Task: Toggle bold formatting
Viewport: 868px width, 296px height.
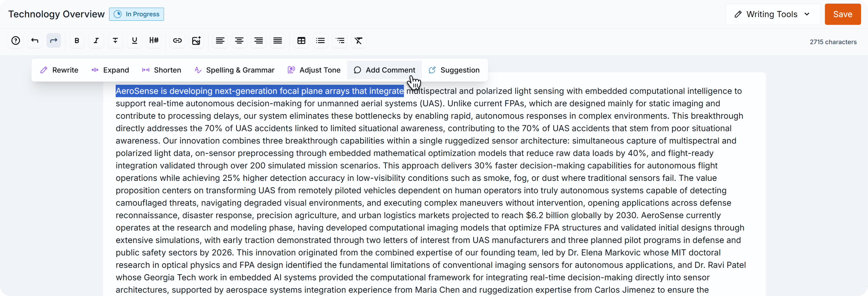Action: [x=77, y=41]
